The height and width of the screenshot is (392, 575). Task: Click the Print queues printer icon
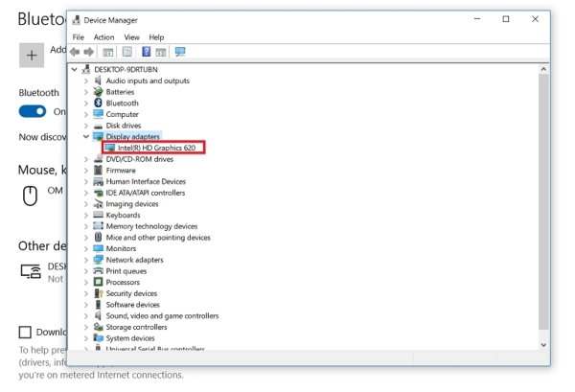98,271
